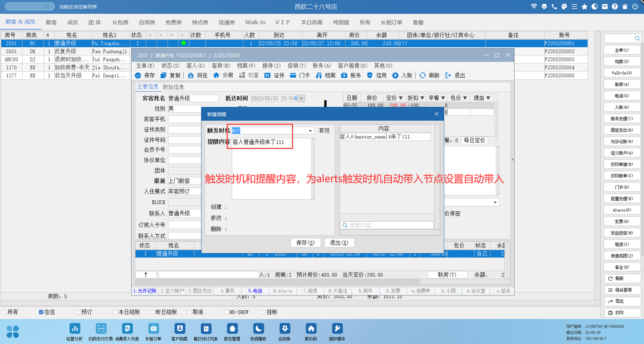Select the 6.Alerts bottom tab
The width and height of the screenshot is (644, 344).
tap(283, 291)
